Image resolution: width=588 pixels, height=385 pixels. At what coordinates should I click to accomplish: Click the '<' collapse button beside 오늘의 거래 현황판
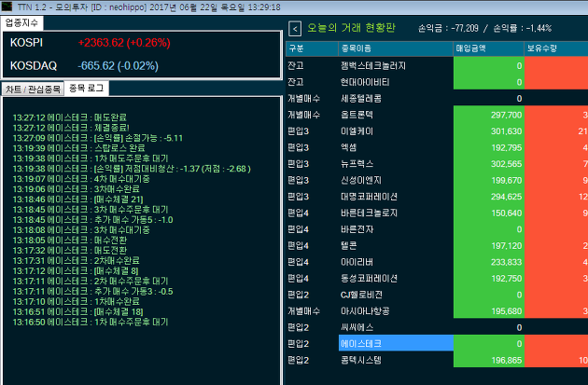click(x=295, y=29)
